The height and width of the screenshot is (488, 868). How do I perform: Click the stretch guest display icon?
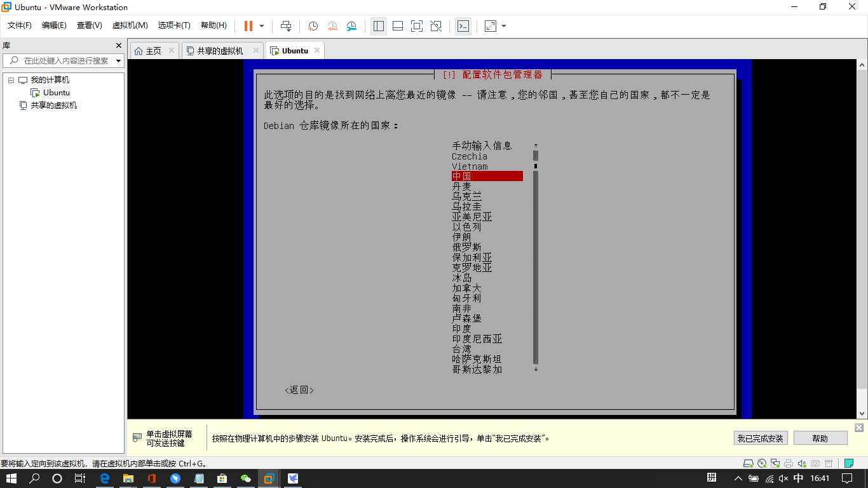[491, 26]
